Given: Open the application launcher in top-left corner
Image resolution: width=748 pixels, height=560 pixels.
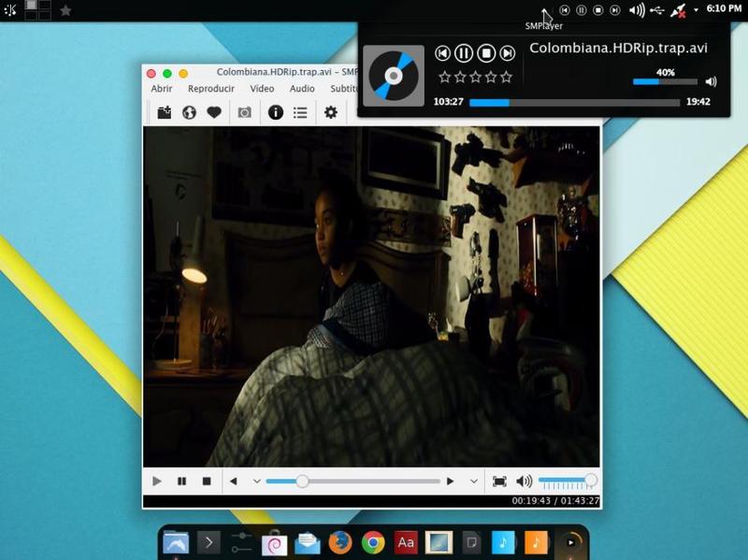Looking at the screenshot, I should point(10,10).
